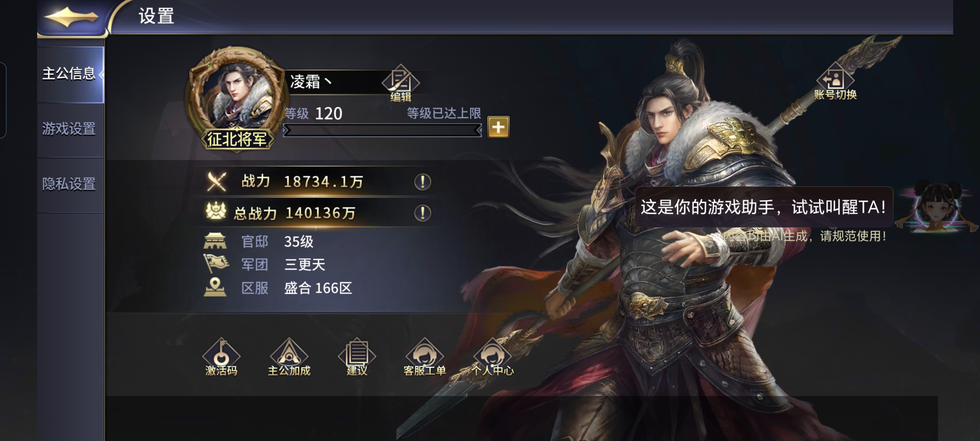Open 账号切换 account switch

[x=835, y=82]
